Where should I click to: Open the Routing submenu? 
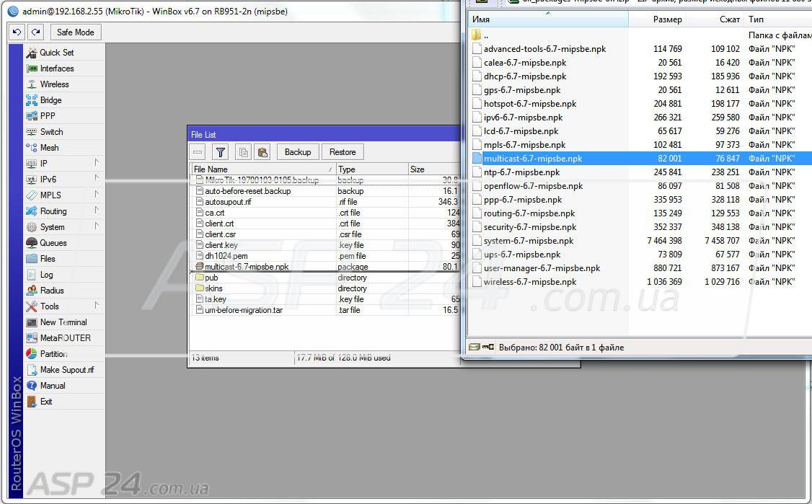coord(53,211)
